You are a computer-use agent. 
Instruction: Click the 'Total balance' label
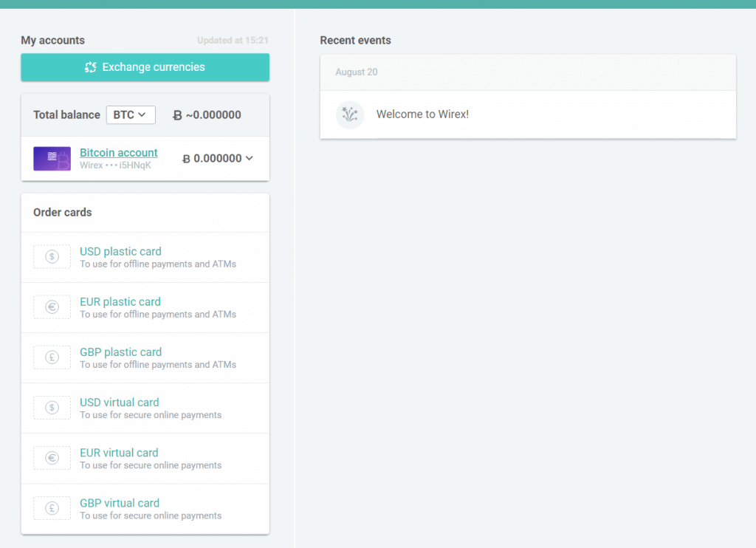click(66, 114)
